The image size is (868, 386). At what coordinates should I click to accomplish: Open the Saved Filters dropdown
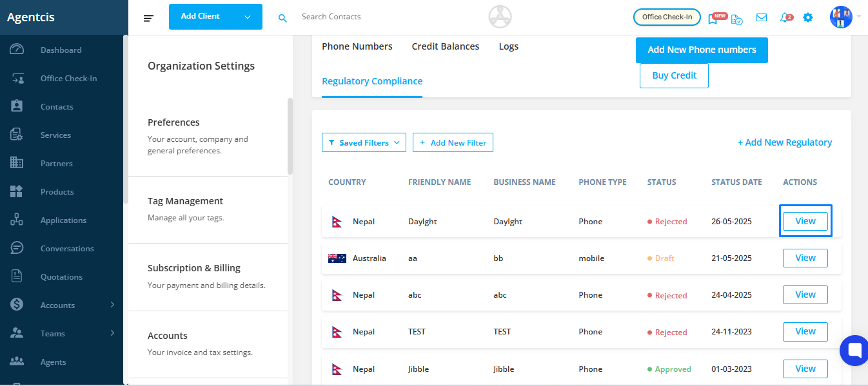point(364,142)
